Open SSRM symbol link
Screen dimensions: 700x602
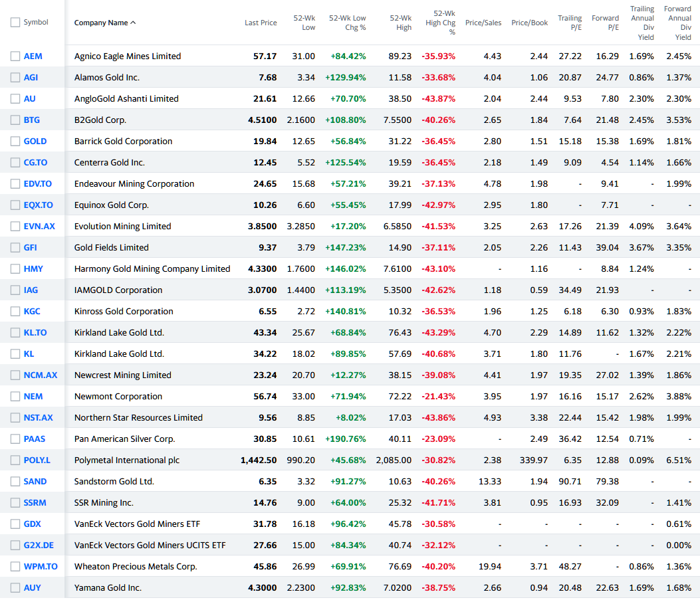point(35,502)
